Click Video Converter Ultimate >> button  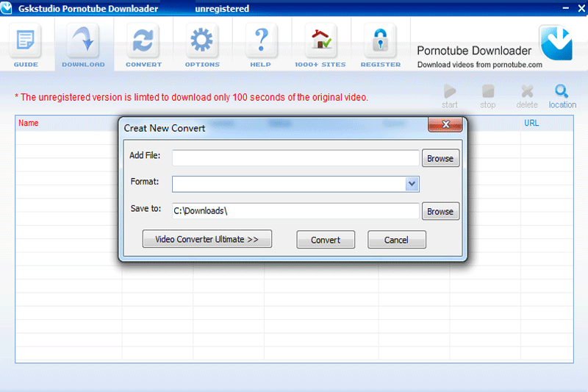(207, 239)
